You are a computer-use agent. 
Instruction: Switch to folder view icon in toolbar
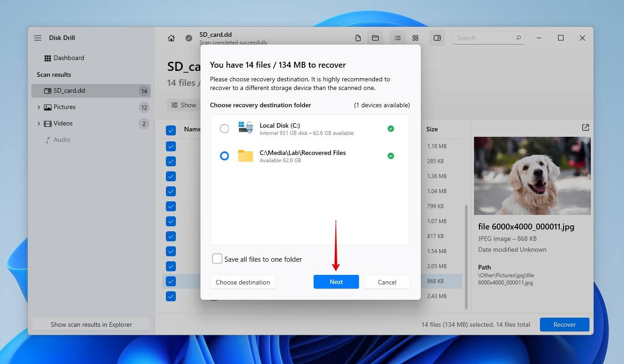pyautogui.click(x=375, y=38)
